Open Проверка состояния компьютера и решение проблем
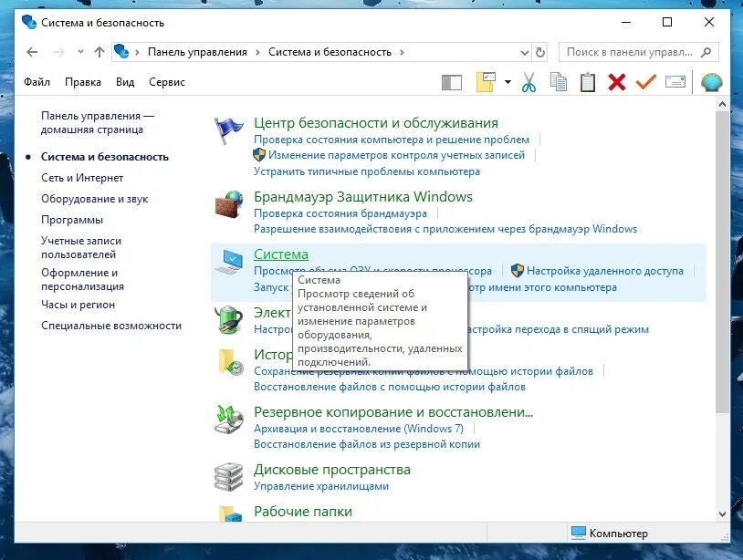The height and width of the screenshot is (560, 743). point(392,140)
